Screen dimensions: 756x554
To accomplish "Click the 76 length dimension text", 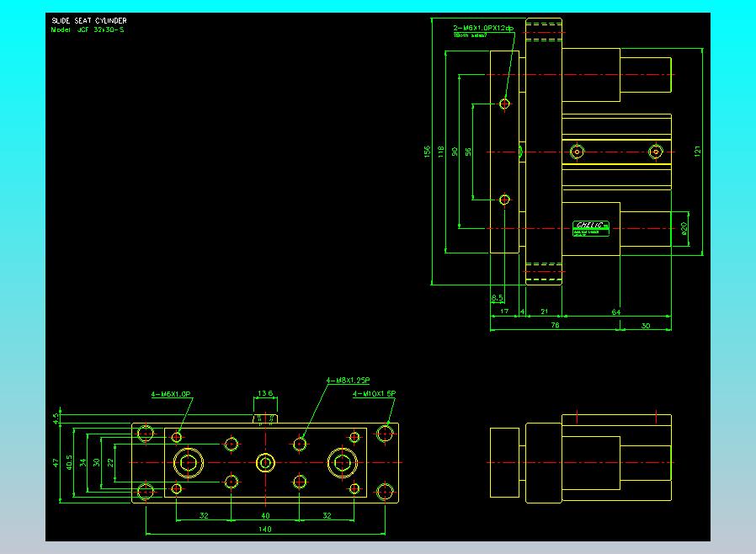I will (555, 323).
